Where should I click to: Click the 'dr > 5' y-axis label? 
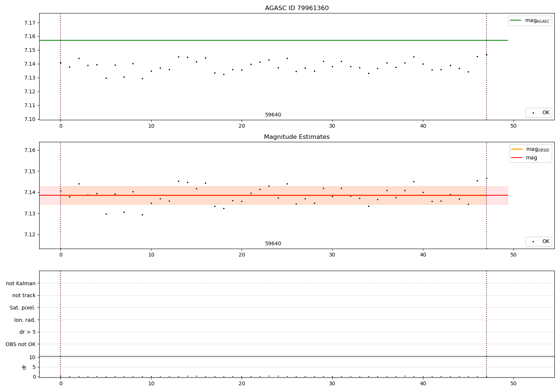(28, 332)
